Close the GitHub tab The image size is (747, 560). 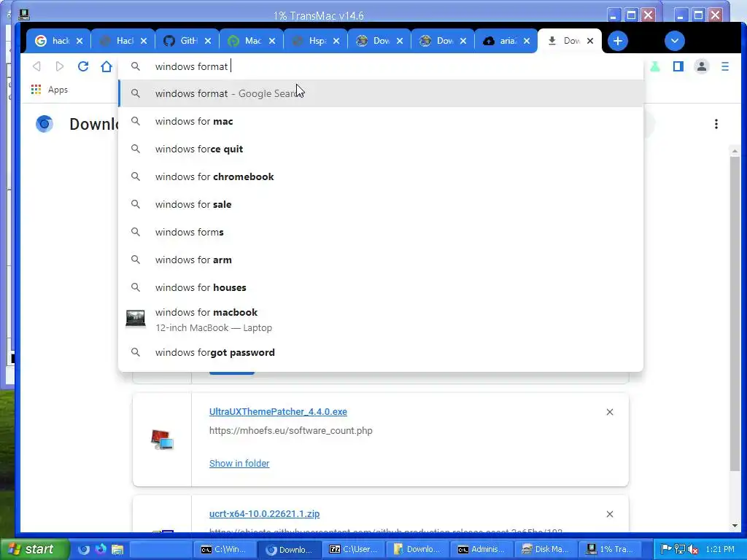208,41
